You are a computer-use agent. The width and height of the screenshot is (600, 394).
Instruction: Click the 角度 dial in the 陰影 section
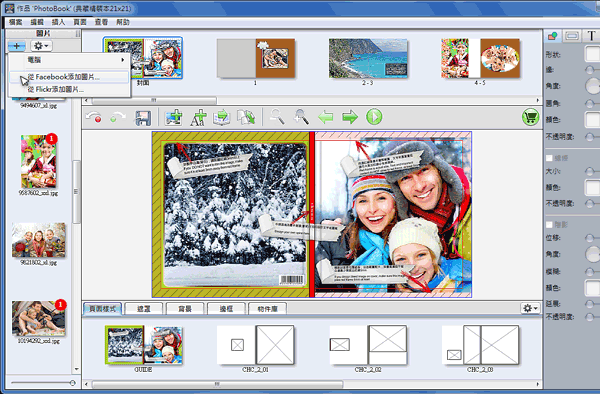pyautogui.click(x=593, y=254)
